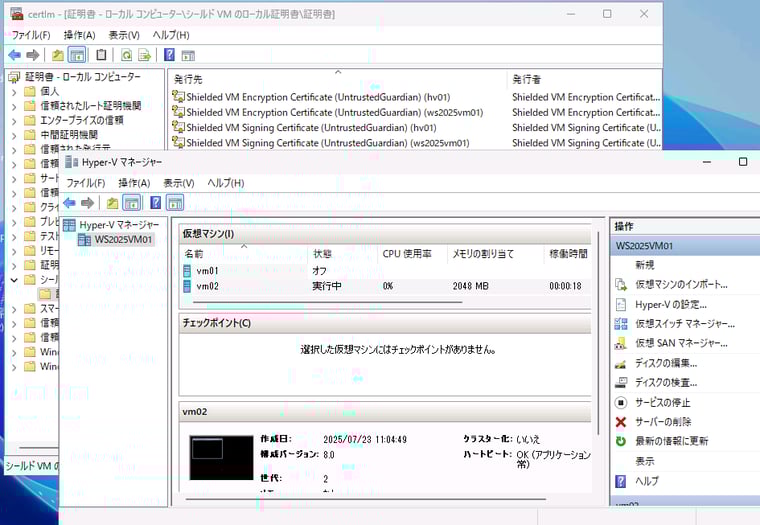
Task: Open 仮想スイッチ マネージャー action
Action: tap(685, 324)
